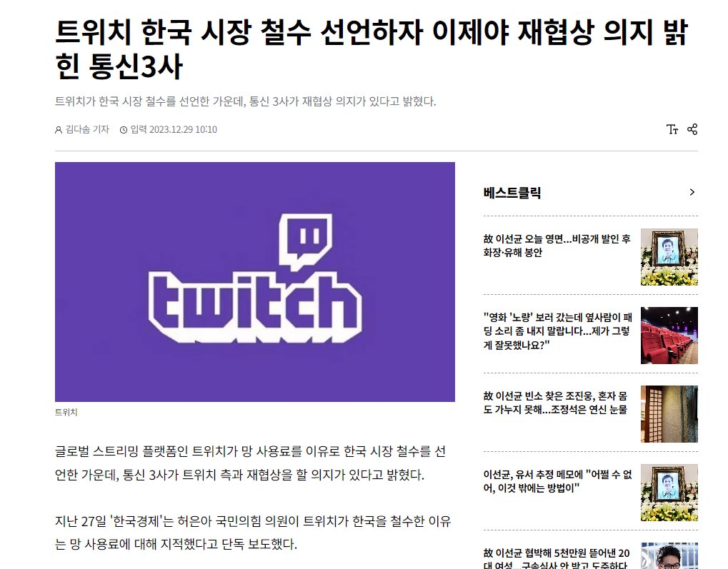Open article '故 이선균 오늘 영면' link
The image size is (728, 569).
click(557, 246)
